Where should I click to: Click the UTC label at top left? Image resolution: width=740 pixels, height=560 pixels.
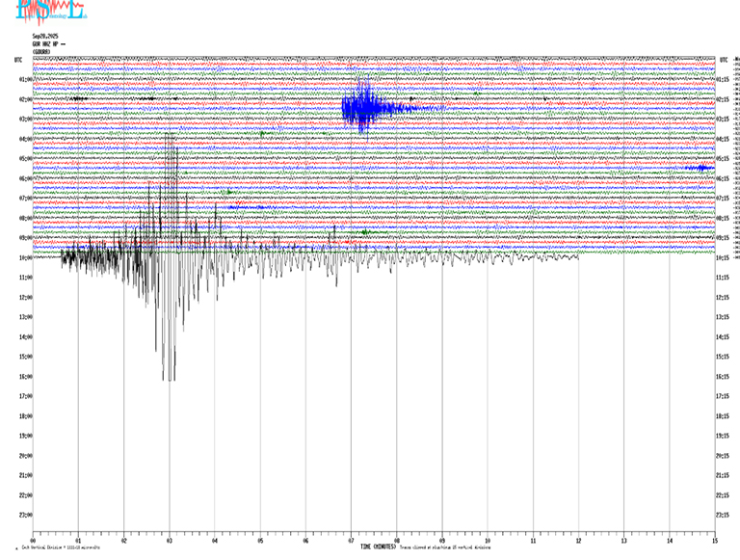click(x=18, y=59)
